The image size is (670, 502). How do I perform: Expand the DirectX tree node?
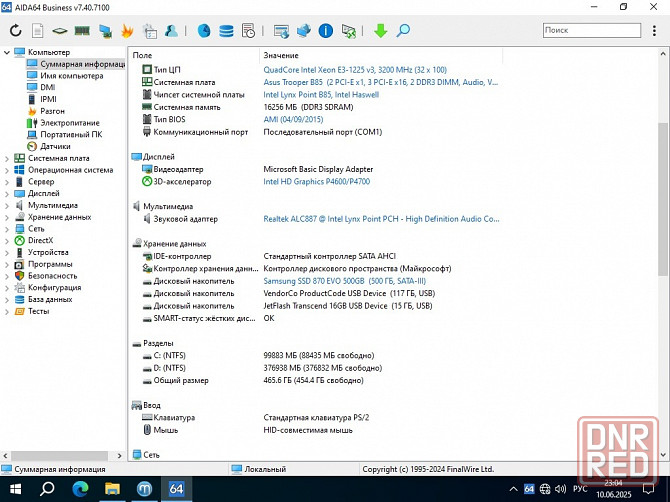tap(6, 241)
